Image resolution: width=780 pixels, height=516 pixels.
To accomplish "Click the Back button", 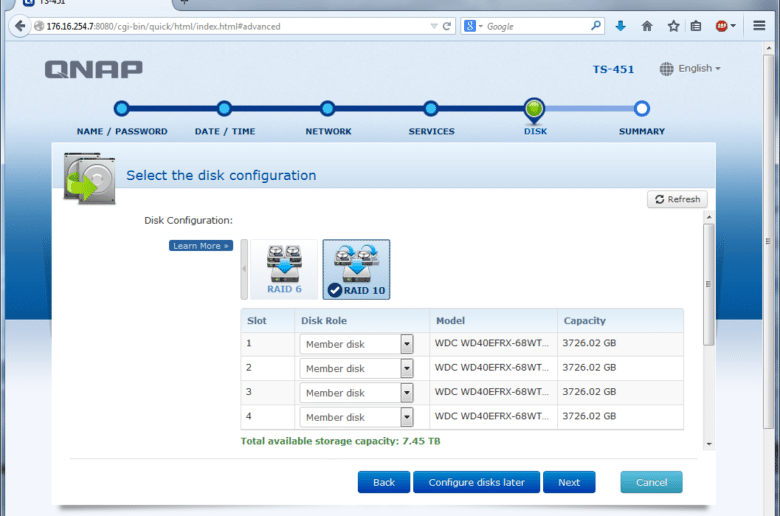I will [384, 482].
